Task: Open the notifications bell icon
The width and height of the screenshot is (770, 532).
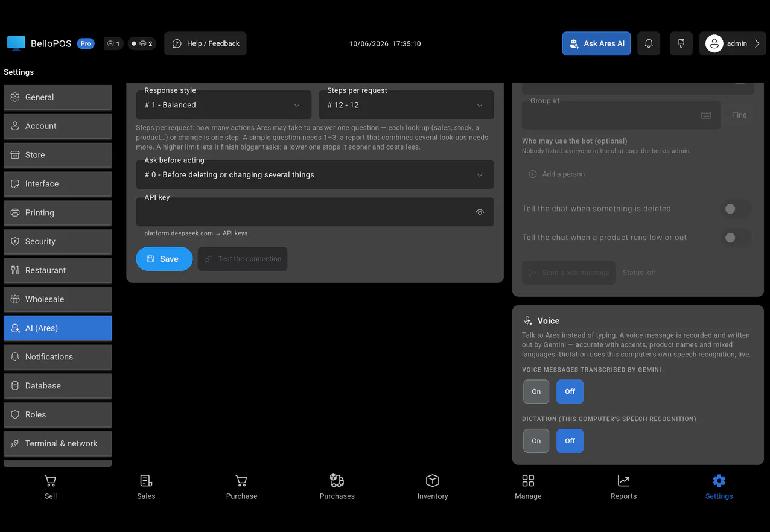Action: tap(649, 43)
